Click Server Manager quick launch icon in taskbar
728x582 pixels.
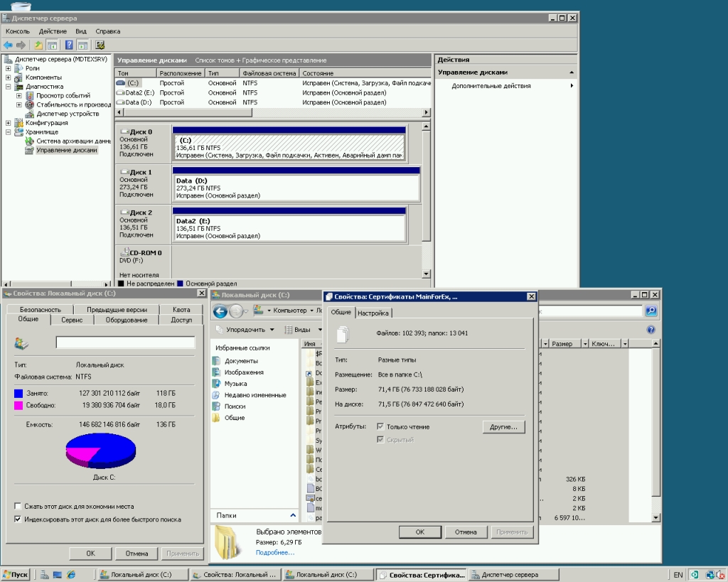(x=45, y=575)
